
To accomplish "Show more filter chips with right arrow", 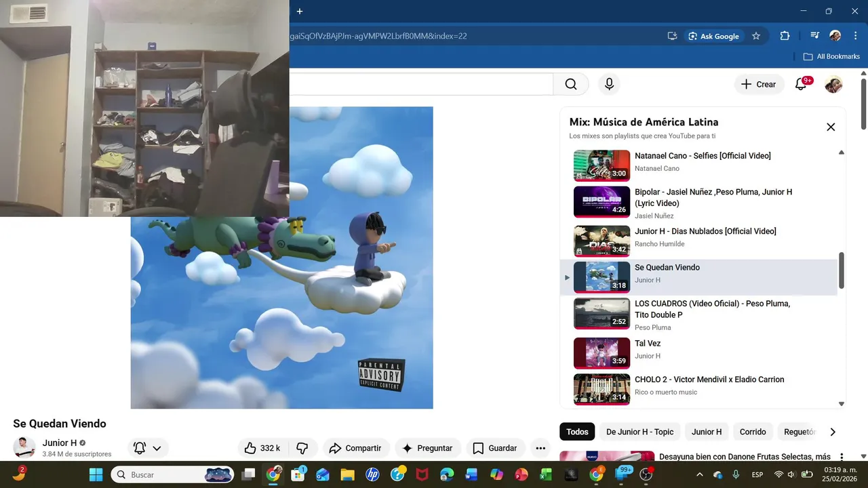I will [x=833, y=432].
